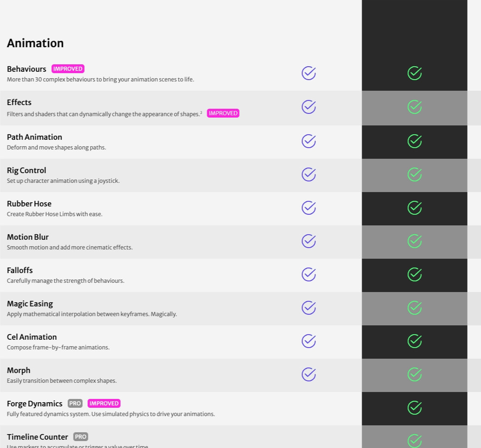Click the green checkmark for Rubber Hose
The image size is (481, 448).
pyautogui.click(x=414, y=208)
